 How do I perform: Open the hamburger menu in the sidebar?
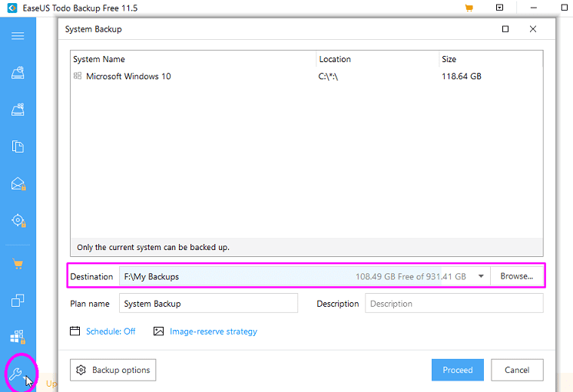click(18, 36)
